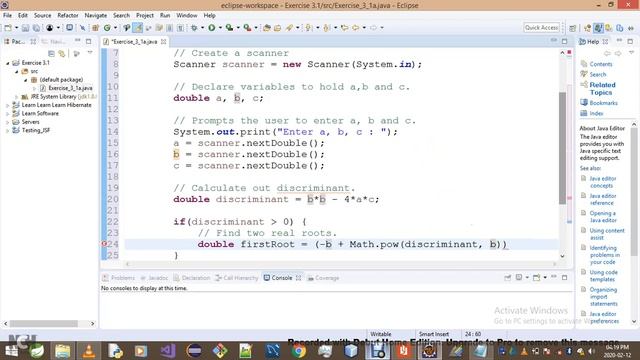Click the Open Type toolbar icon

267,28
